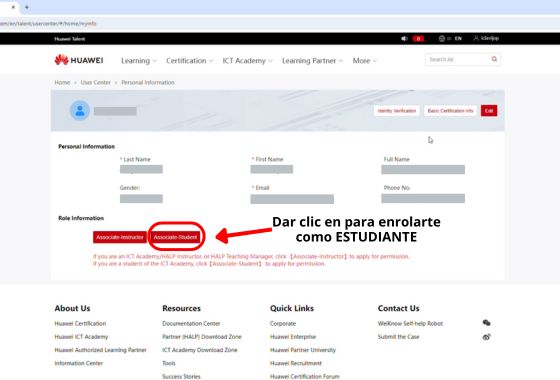
Task: Open Huawei Authorized Learning Partner link
Action: click(100, 350)
